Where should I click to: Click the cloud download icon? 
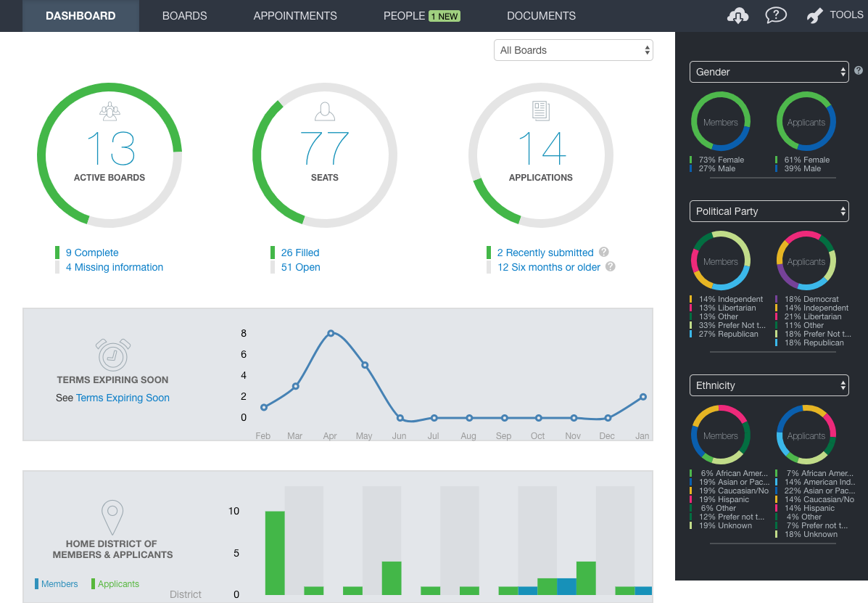(737, 15)
